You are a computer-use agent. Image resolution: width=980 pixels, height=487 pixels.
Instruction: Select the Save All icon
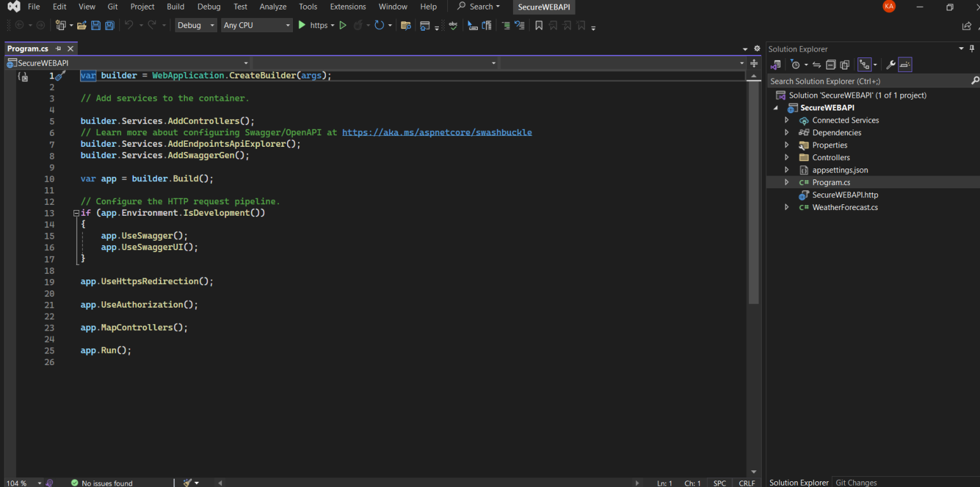[x=108, y=25]
